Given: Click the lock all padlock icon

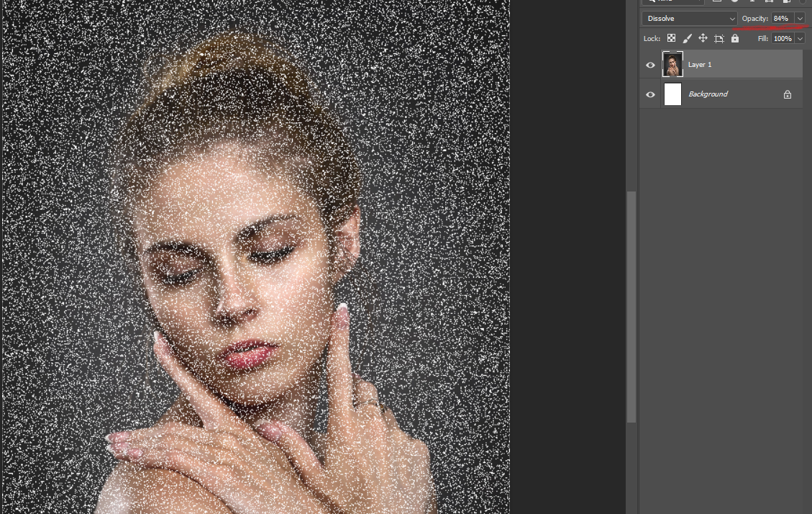Looking at the screenshot, I should (x=735, y=38).
